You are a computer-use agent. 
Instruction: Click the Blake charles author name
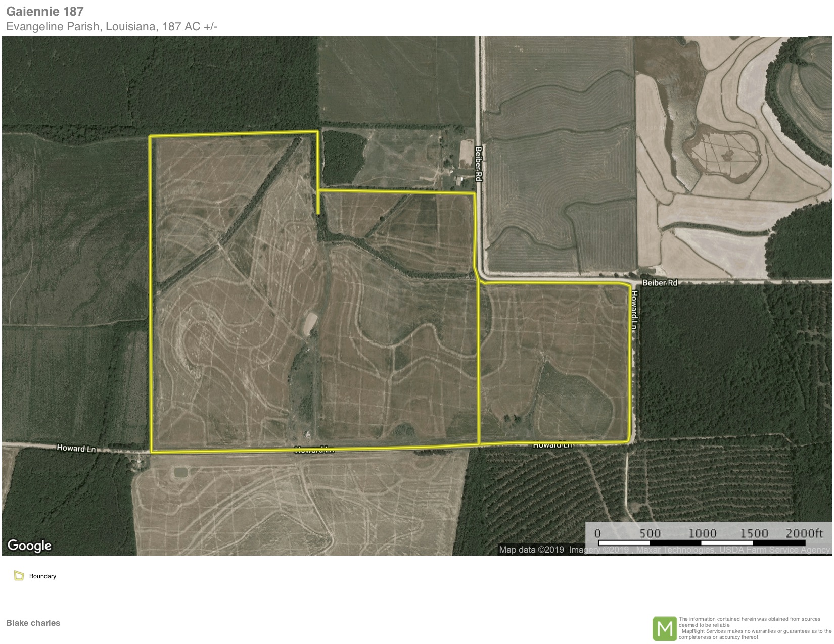(33, 623)
